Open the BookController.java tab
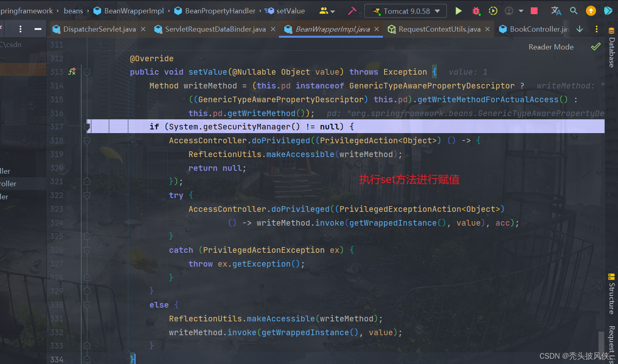Viewport: 618px width, 364px height. tap(539, 29)
